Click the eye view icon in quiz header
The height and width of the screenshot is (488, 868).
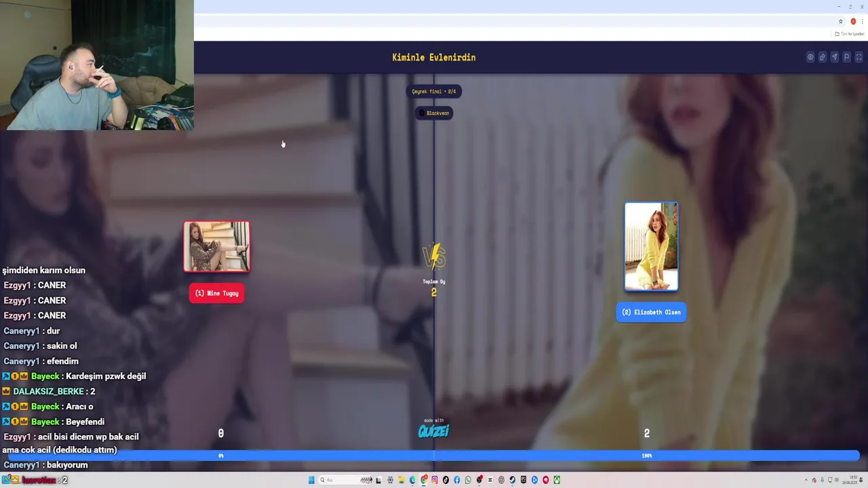pos(810,57)
